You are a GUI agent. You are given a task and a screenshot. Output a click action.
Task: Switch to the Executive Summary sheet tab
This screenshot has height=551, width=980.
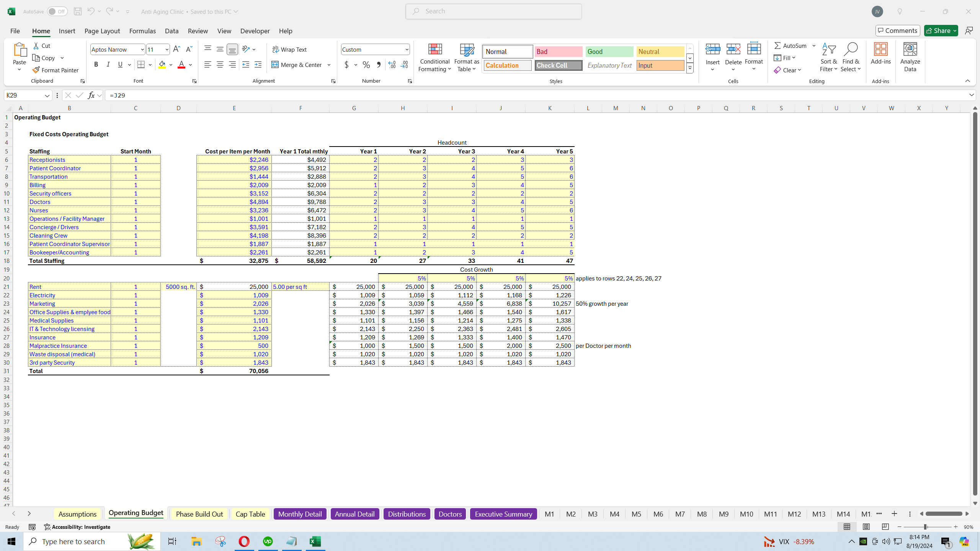click(x=503, y=514)
